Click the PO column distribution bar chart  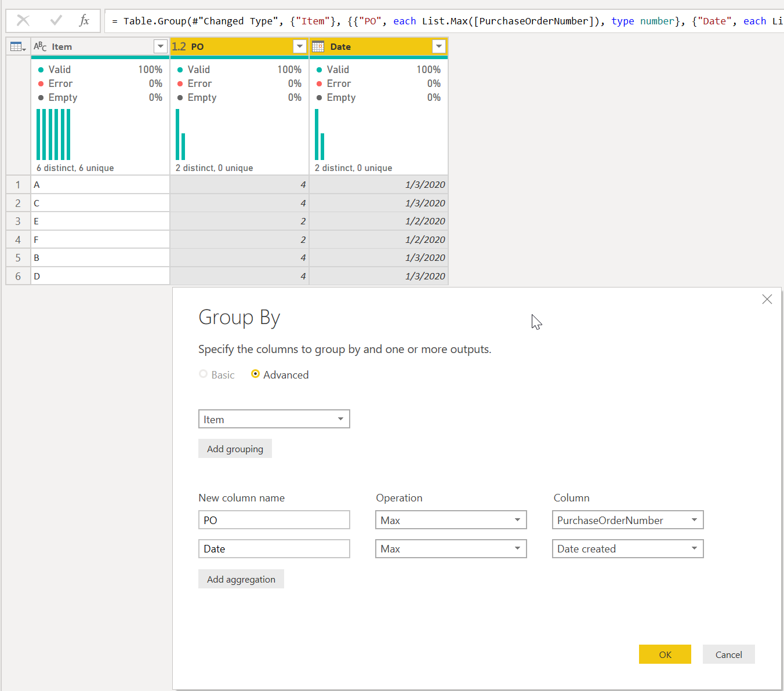(180, 134)
